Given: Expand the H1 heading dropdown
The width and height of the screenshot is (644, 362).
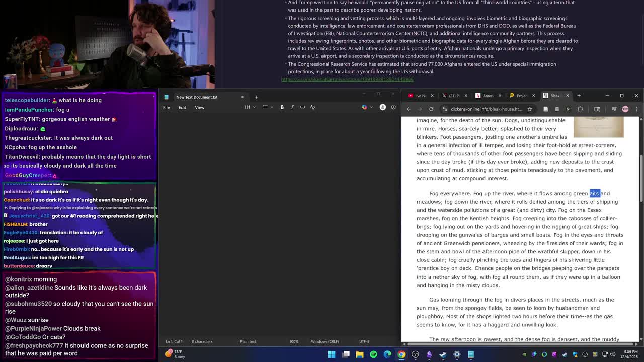Looking at the screenshot, I should [250, 107].
